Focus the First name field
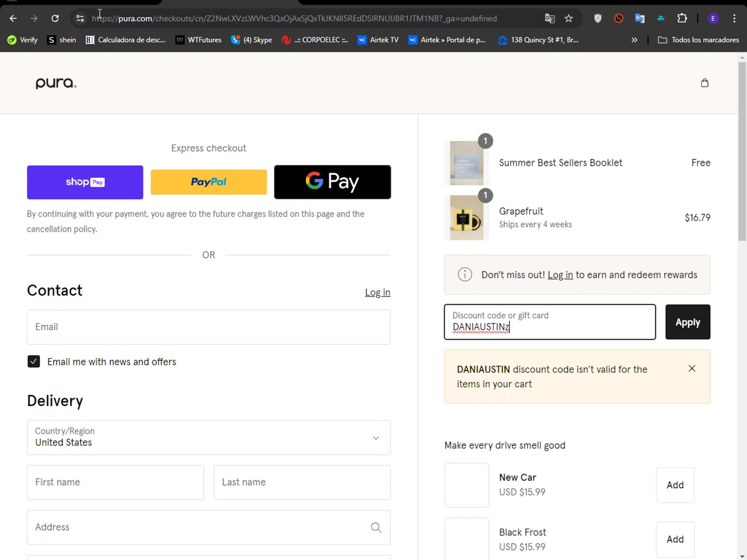Screen dimensions: 747x560 click(x=116, y=482)
